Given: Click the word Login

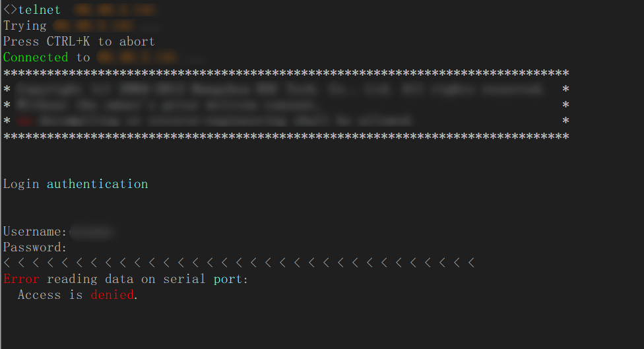Looking at the screenshot, I should [x=21, y=184].
